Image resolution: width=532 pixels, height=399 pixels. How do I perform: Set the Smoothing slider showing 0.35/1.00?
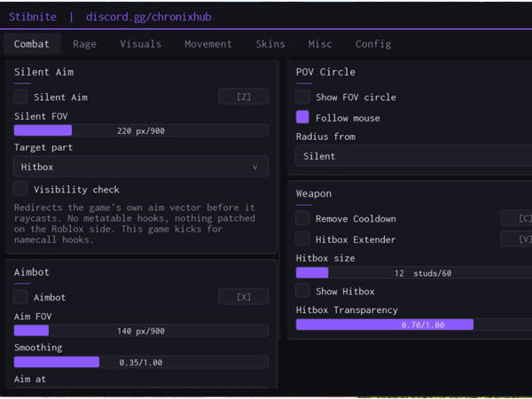pos(141,362)
